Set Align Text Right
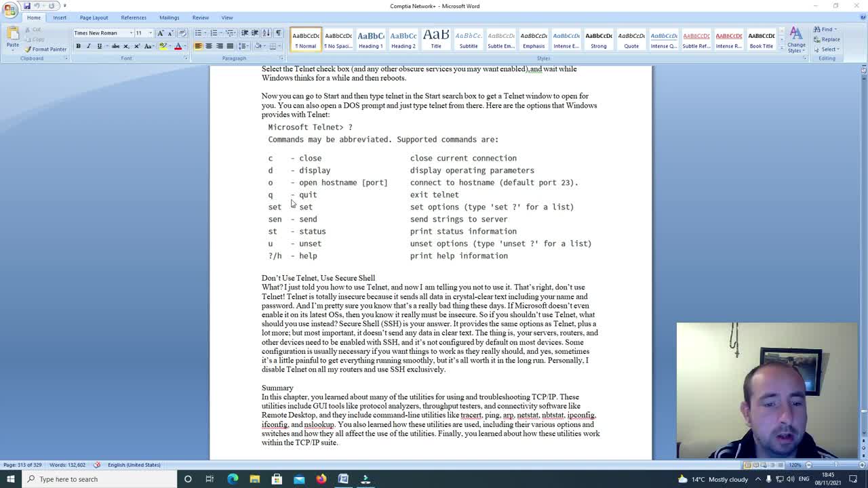 tap(219, 46)
